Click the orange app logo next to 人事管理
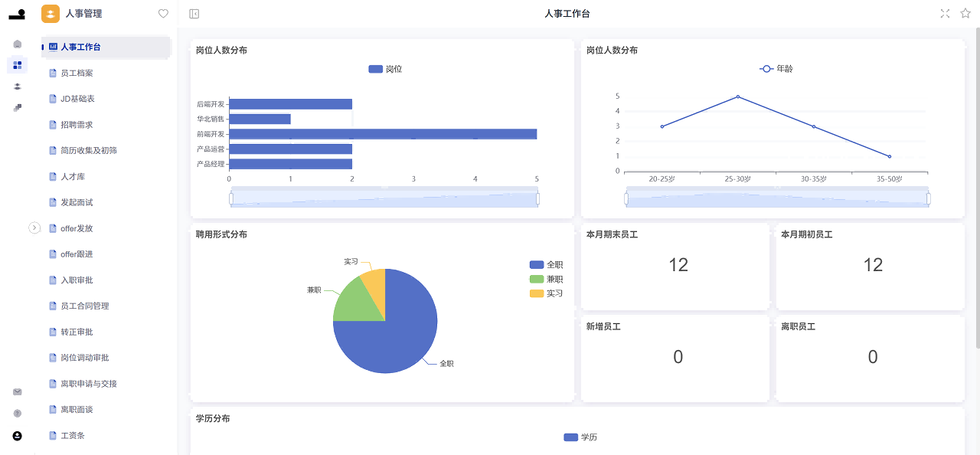 pos(51,13)
